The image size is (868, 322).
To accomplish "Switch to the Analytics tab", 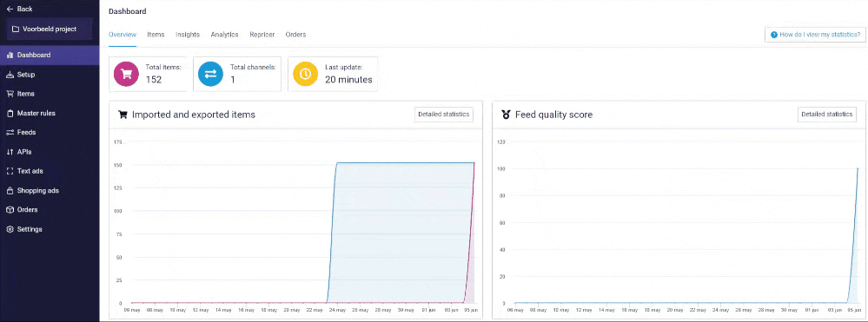I will (224, 35).
